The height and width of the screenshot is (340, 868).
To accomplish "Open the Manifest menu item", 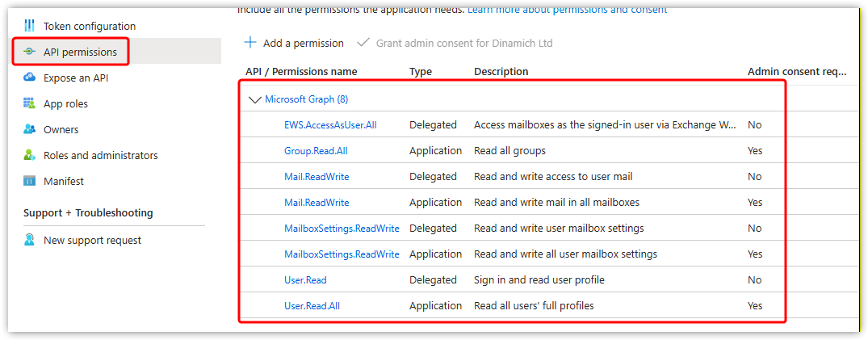I will click(64, 181).
